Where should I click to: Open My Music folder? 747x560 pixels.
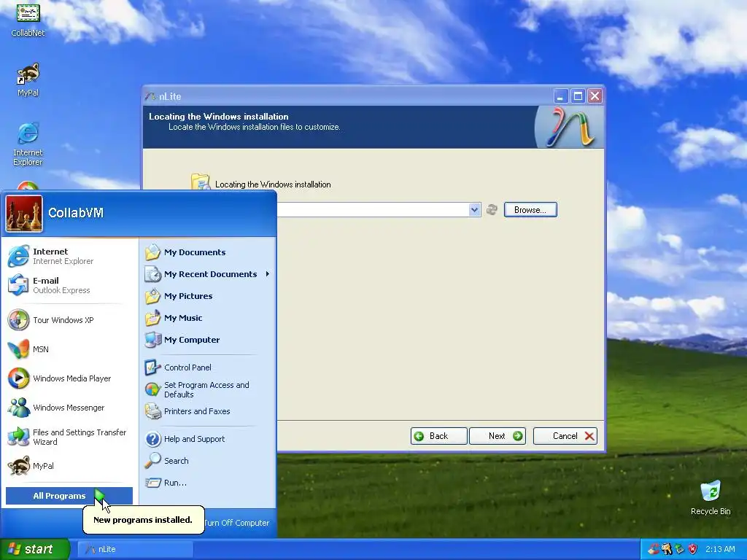[x=208, y=318]
